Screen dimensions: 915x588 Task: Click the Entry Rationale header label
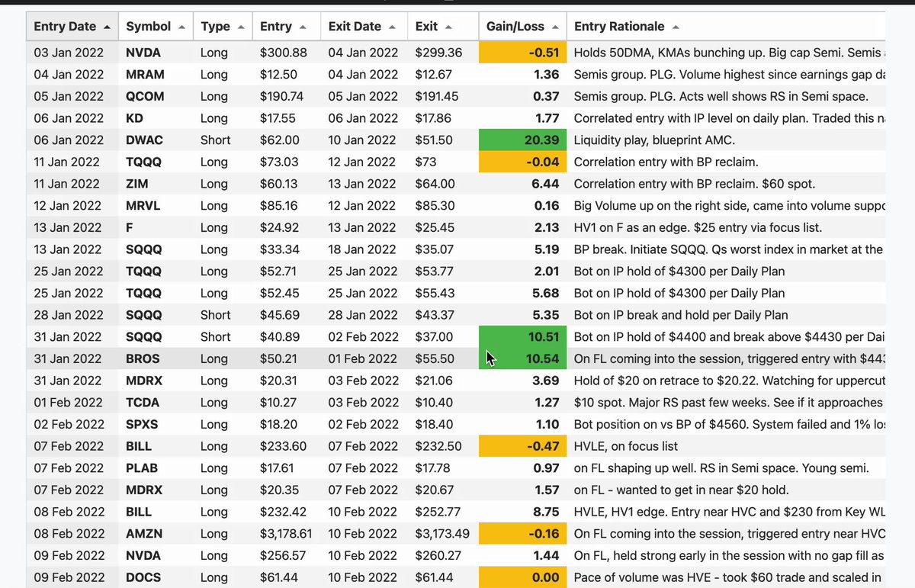point(619,27)
